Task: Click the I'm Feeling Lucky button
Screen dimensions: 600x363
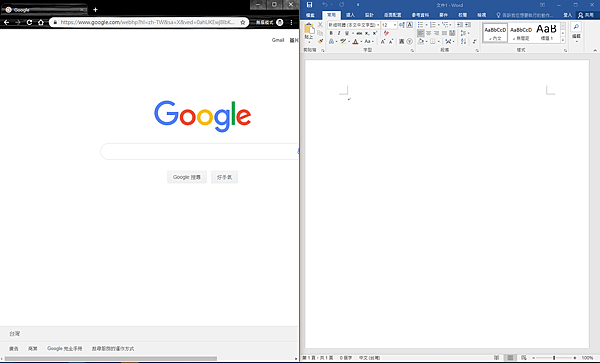Action: click(225, 177)
